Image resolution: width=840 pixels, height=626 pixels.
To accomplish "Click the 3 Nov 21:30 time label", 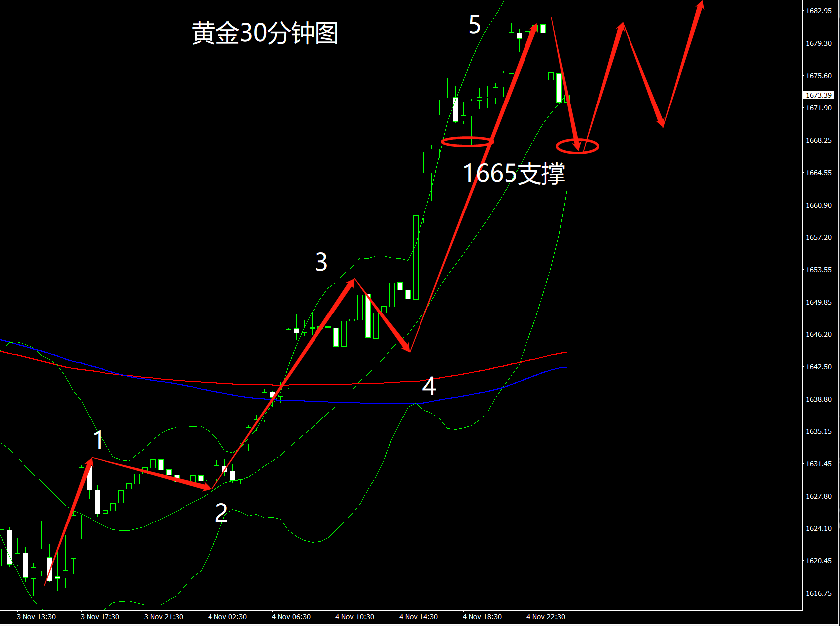I will [x=164, y=617].
